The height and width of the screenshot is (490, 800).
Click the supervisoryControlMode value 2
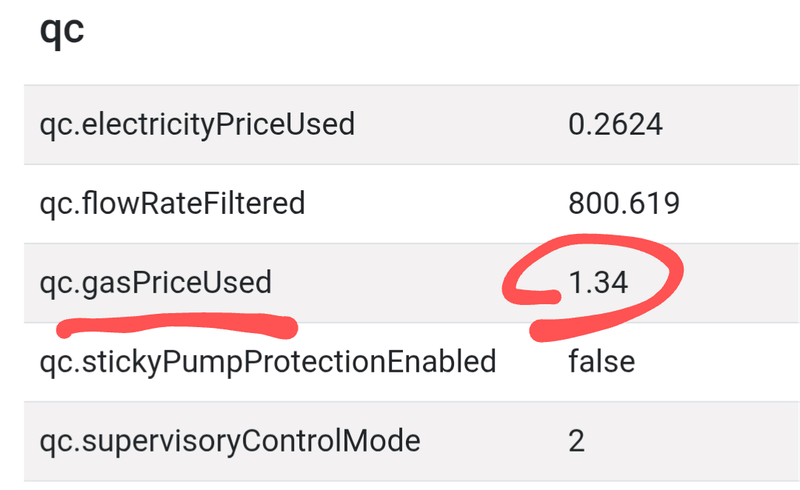pos(576,440)
